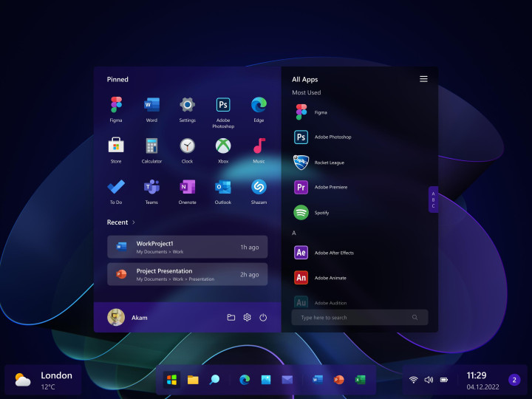The height and width of the screenshot is (399, 532).
Task: Open the London weather widget
Action: tap(44, 380)
